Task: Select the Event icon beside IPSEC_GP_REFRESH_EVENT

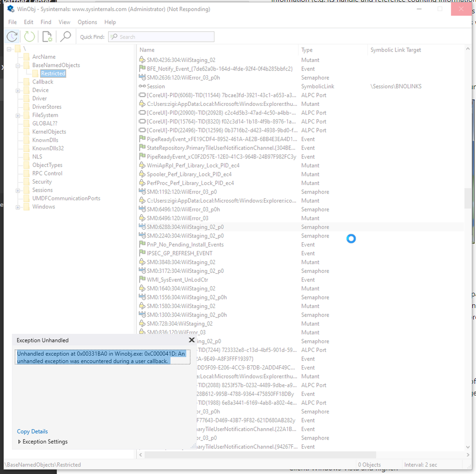Action: click(x=142, y=253)
